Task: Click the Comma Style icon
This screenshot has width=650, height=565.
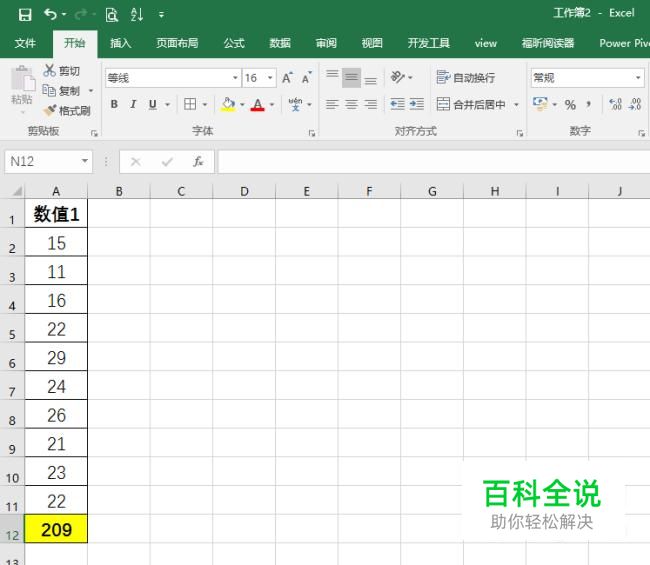Action: click(589, 104)
